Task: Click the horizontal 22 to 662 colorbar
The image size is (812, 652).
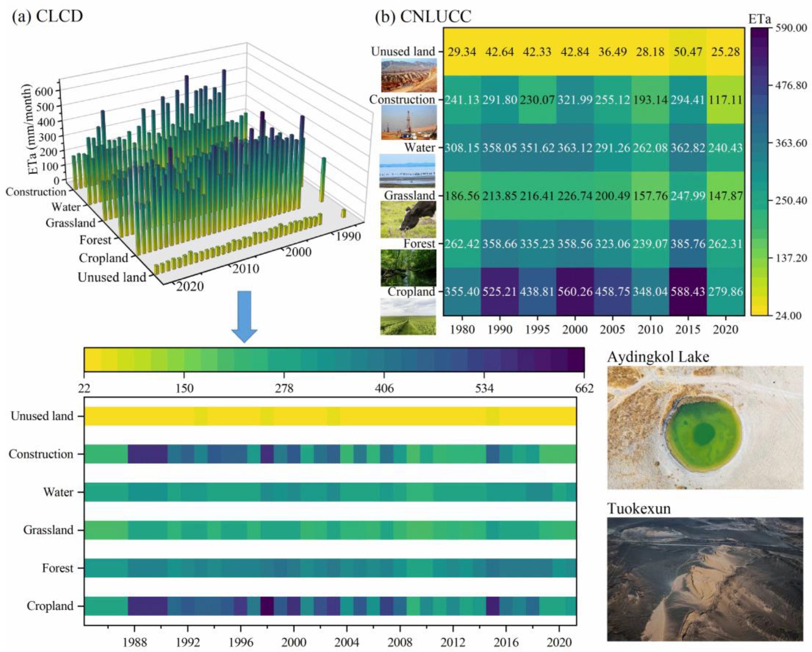Action: click(334, 360)
